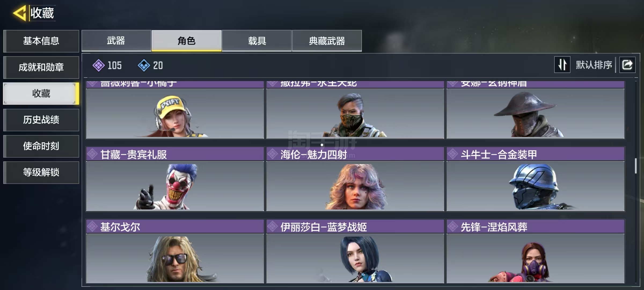Click rarity diamond icon beside 海伦-魅力四射
This screenshot has height=290, width=644.
[273, 154]
